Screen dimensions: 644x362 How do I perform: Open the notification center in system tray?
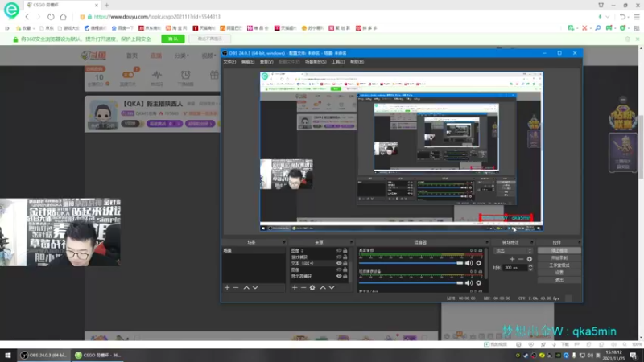pos(634,355)
